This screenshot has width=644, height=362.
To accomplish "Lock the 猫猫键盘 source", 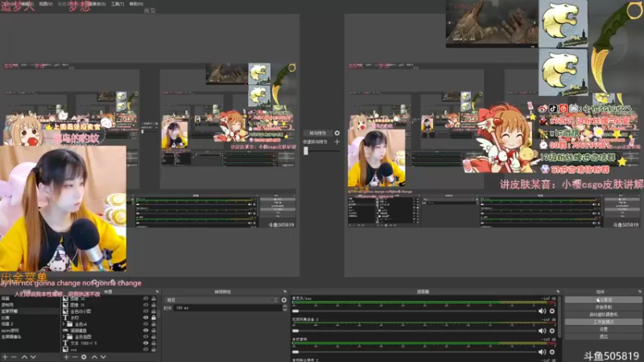I will pyautogui.click(x=154, y=331).
